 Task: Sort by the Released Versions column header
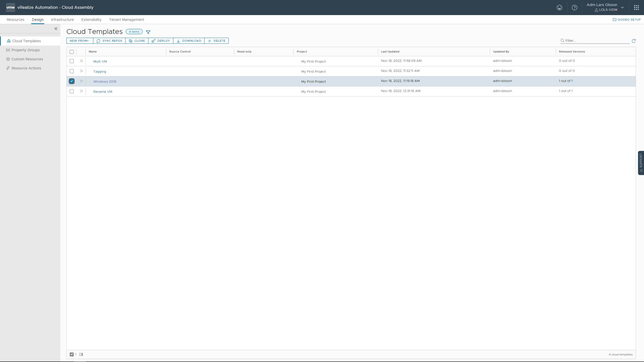tap(572, 52)
